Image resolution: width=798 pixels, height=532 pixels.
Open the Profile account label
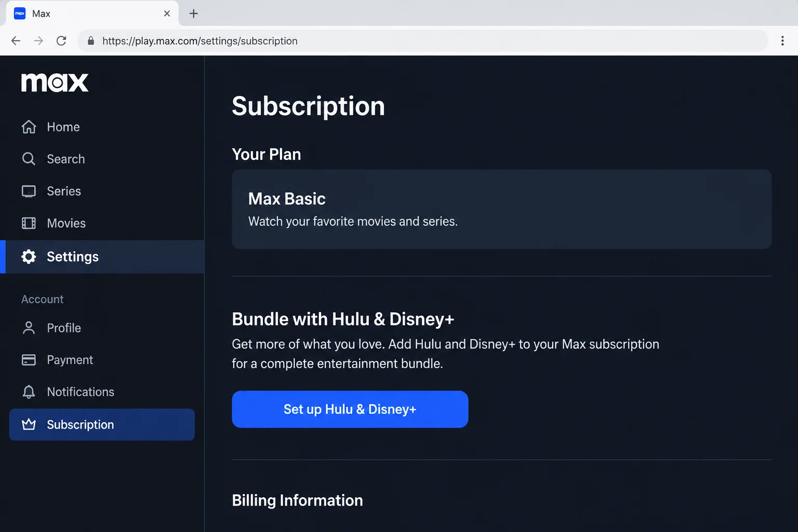(64, 328)
